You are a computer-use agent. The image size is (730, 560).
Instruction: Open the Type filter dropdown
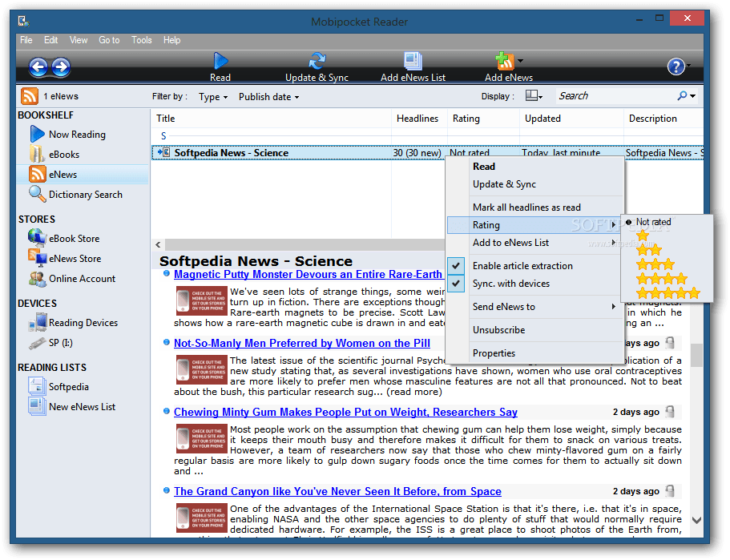[213, 97]
